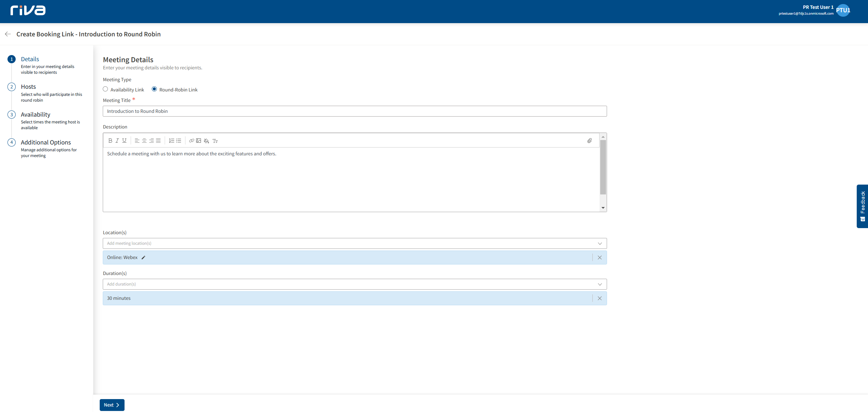The height and width of the screenshot is (412, 868).
Task: Attach a file with paperclip icon
Action: coord(589,140)
